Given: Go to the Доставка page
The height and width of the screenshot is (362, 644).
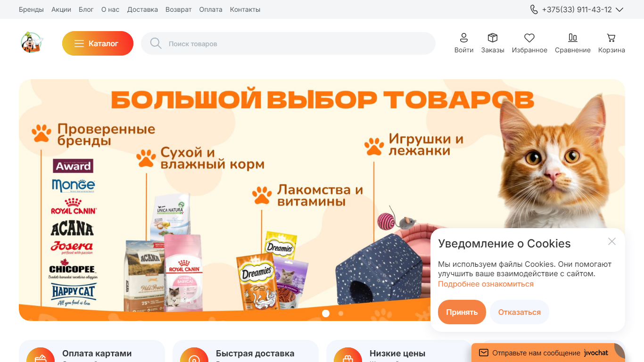Looking at the screenshot, I should pyautogui.click(x=142, y=9).
